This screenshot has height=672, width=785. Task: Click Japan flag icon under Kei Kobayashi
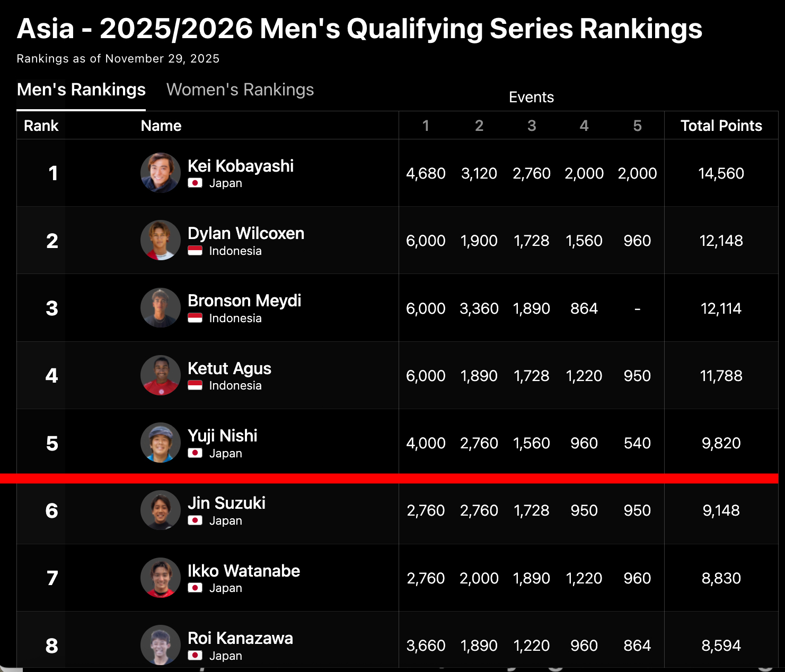tap(195, 183)
